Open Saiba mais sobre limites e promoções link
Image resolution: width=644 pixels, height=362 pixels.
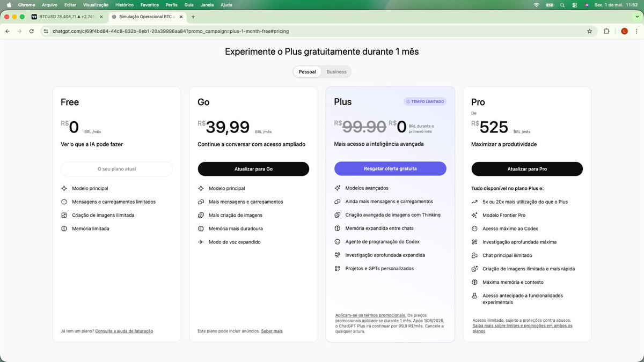pos(522,328)
